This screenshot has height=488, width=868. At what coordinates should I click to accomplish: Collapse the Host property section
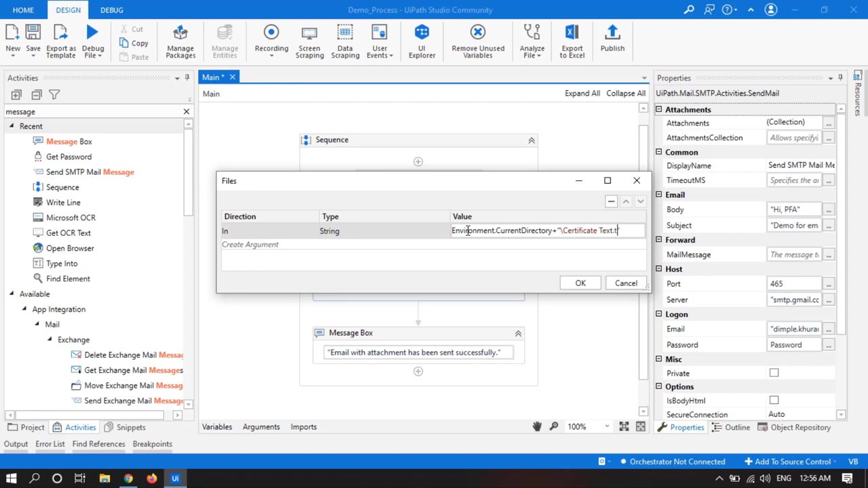pyautogui.click(x=658, y=269)
